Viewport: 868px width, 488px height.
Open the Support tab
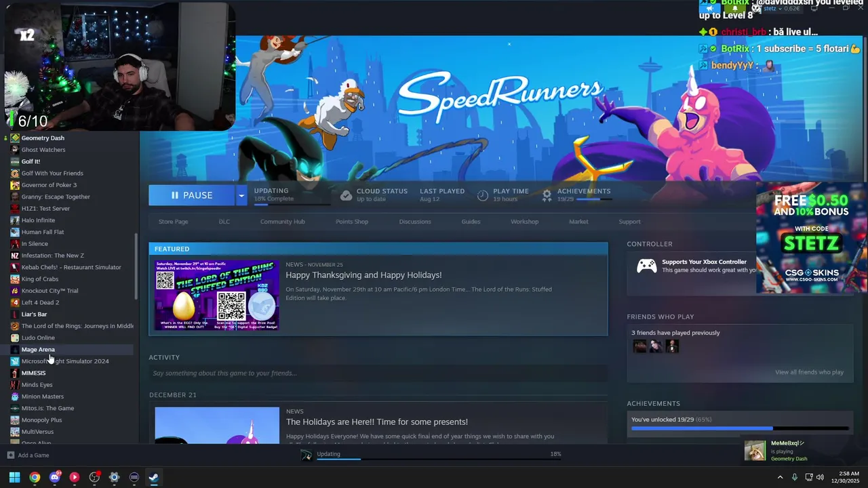pos(629,222)
